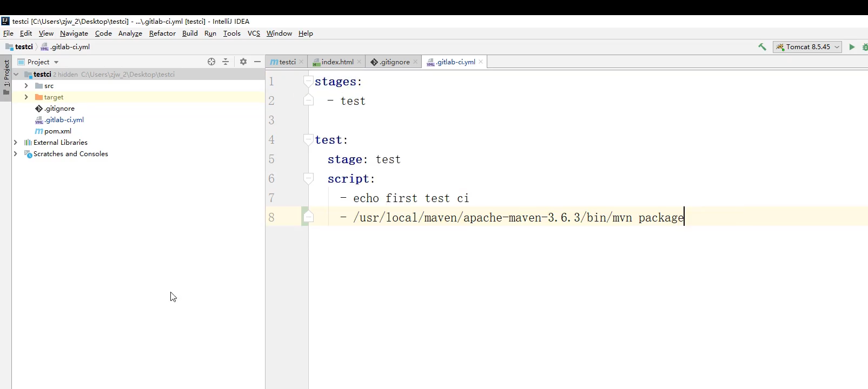Run Tomcat with the green play icon
Viewport: 868px width, 389px height.
point(852,47)
